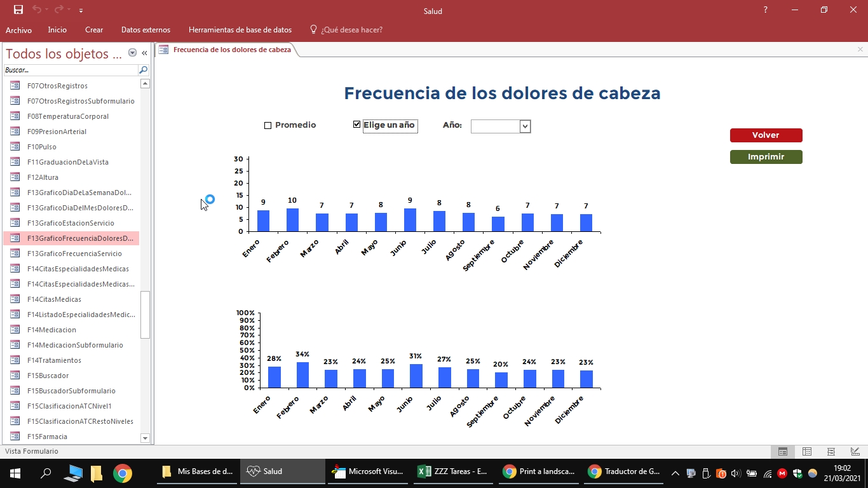Open the Access help question mark
The width and height of the screenshot is (868, 488).
click(766, 10)
